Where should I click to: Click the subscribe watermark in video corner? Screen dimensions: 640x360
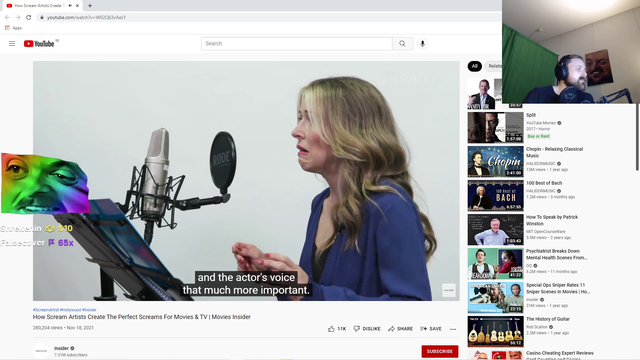click(x=449, y=290)
